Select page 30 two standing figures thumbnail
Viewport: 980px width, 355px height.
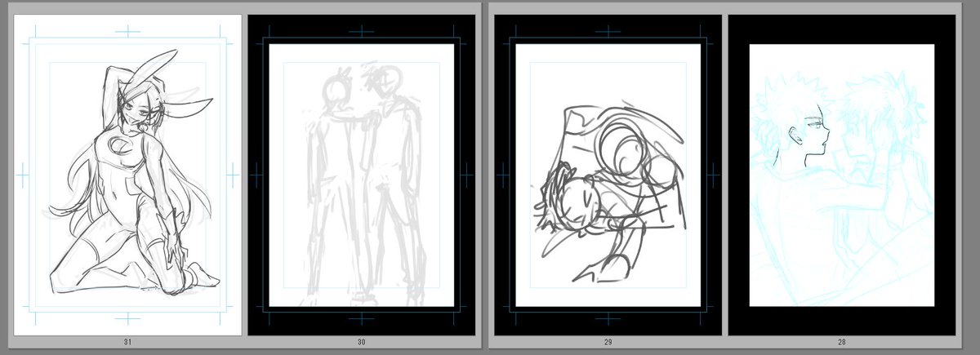pos(361,175)
